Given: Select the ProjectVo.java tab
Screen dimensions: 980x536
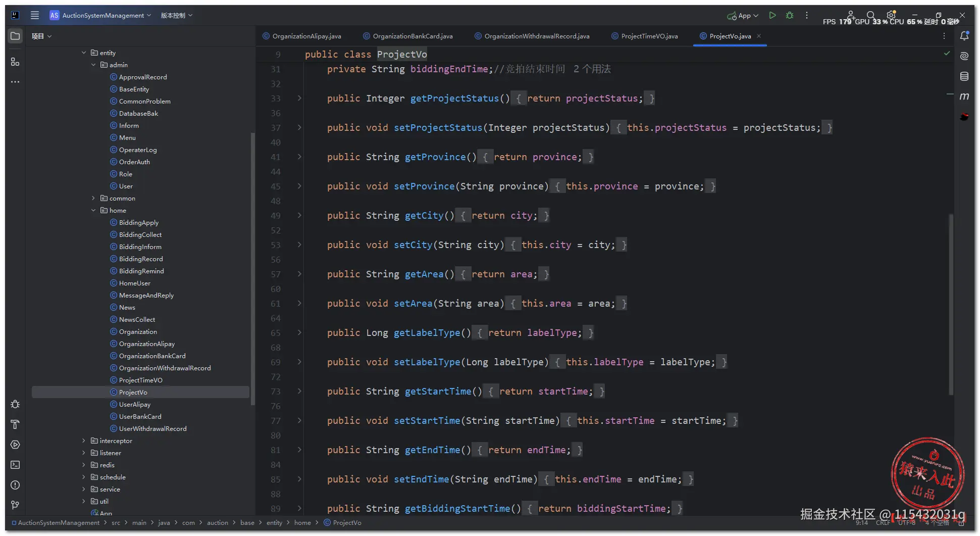Looking at the screenshot, I should click(x=730, y=36).
